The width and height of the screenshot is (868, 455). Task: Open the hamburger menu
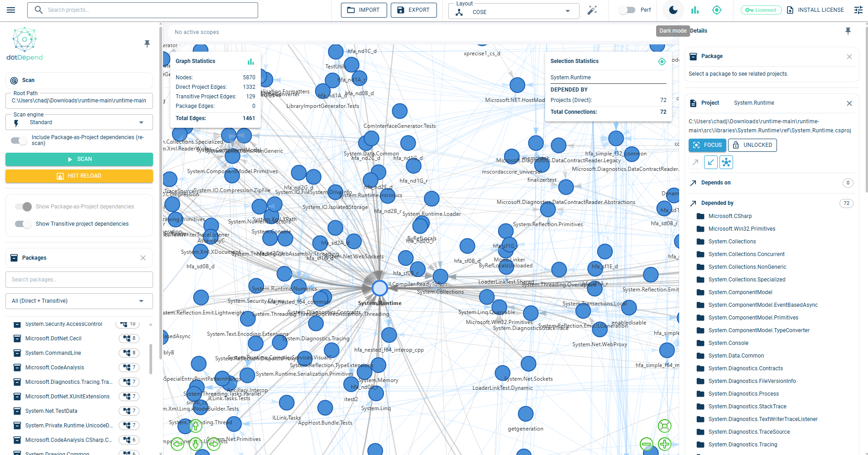pos(11,10)
